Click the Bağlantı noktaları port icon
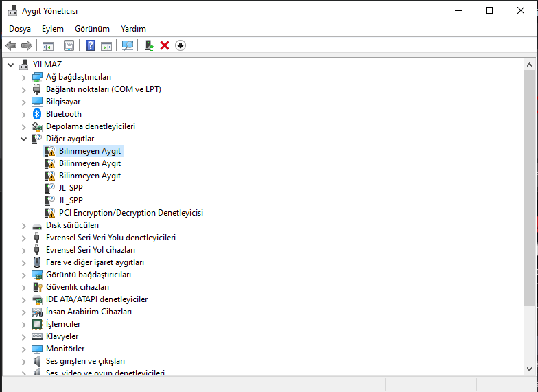 click(x=37, y=89)
